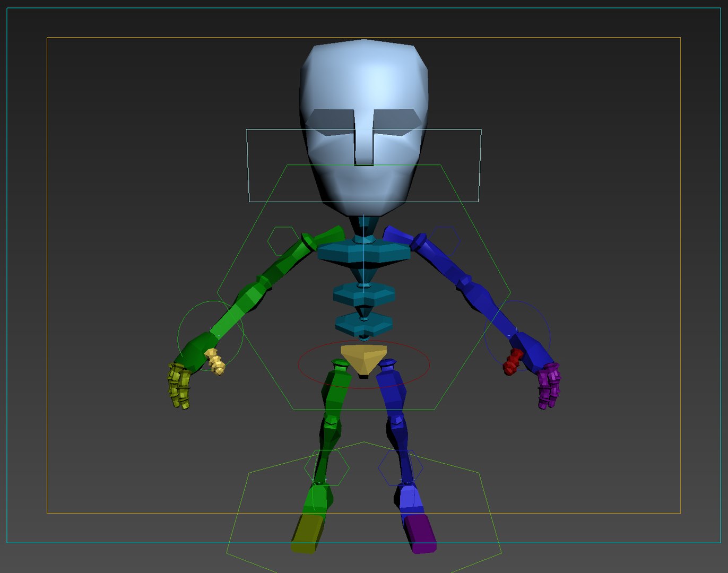Screen dimensions: 728x573
Task: Select the small blue hexagon shoulder control
Action: [444, 240]
